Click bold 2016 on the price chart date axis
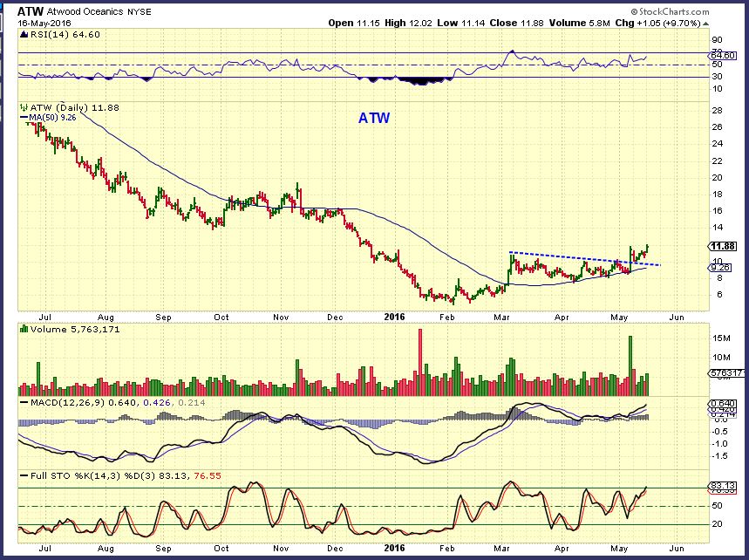Screen dimensions: 749x560 pyautogui.click(x=394, y=317)
